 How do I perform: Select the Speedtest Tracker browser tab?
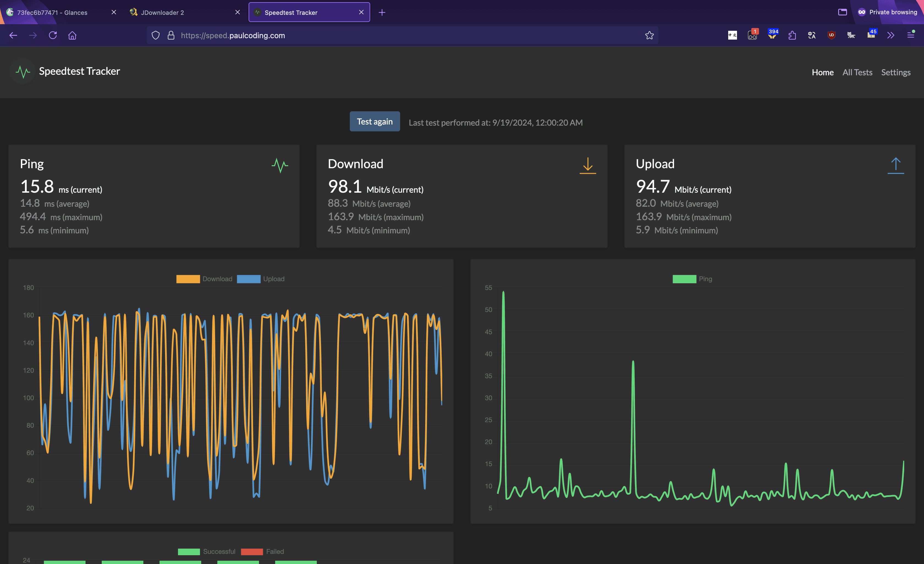309,12
